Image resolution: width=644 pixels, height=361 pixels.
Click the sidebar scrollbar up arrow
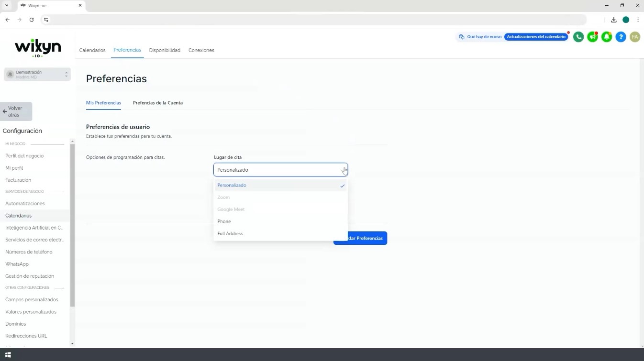pyautogui.click(x=72, y=141)
